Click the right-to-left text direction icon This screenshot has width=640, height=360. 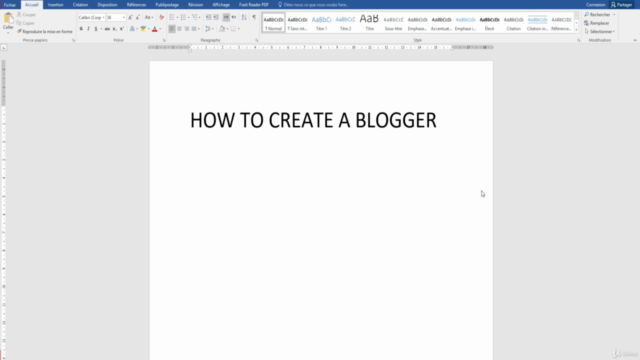[234, 18]
